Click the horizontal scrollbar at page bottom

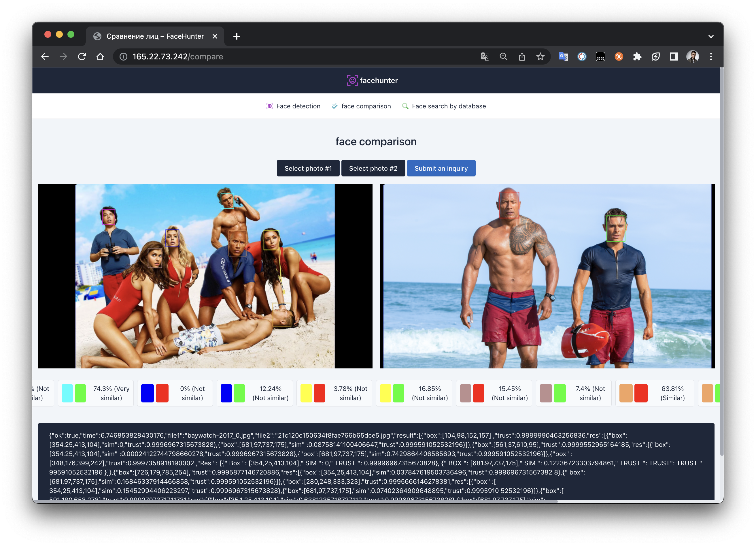coord(295,501)
